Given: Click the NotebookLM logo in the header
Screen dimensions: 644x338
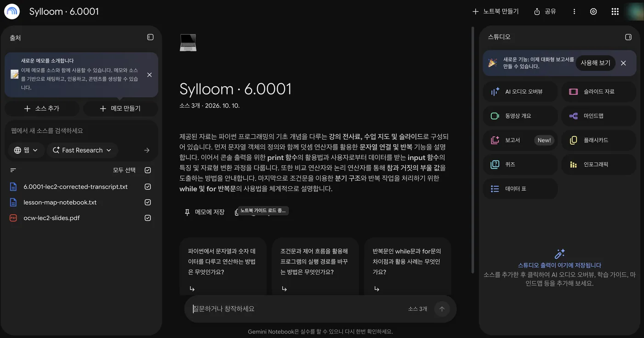Looking at the screenshot, I should click(x=12, y=11).
